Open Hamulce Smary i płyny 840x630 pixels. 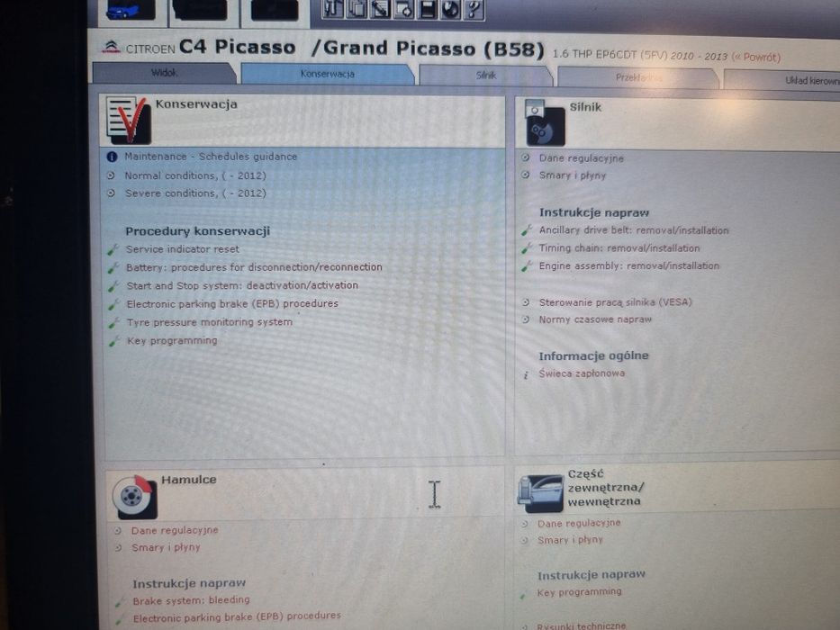(166, 547)
